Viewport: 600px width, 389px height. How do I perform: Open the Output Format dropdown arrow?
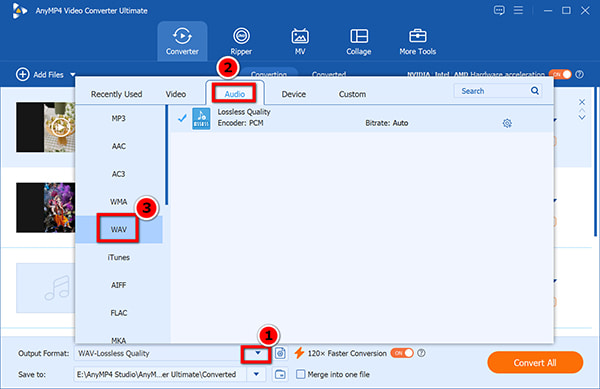(258, 353)
